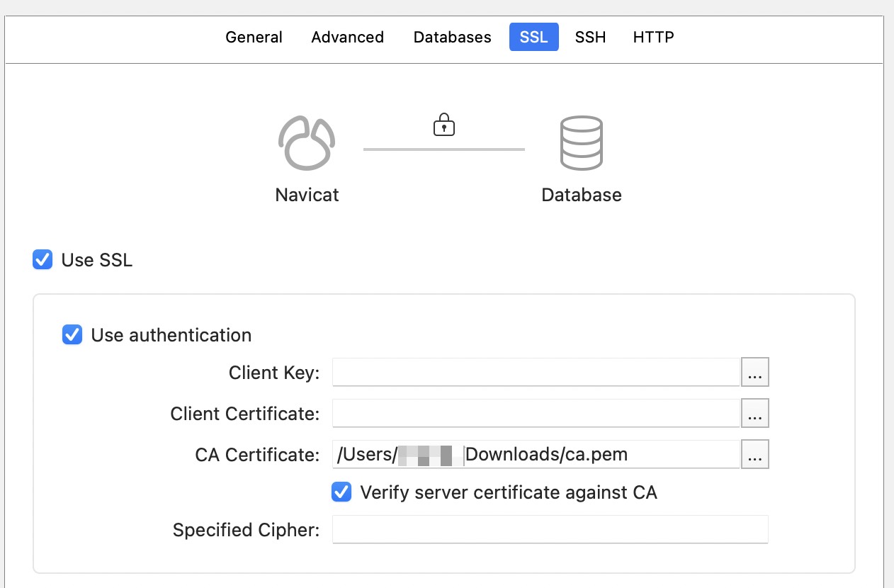Toggle Verify server certificate against CA
This screenshot has height=588, width=894.
[341, 492]
